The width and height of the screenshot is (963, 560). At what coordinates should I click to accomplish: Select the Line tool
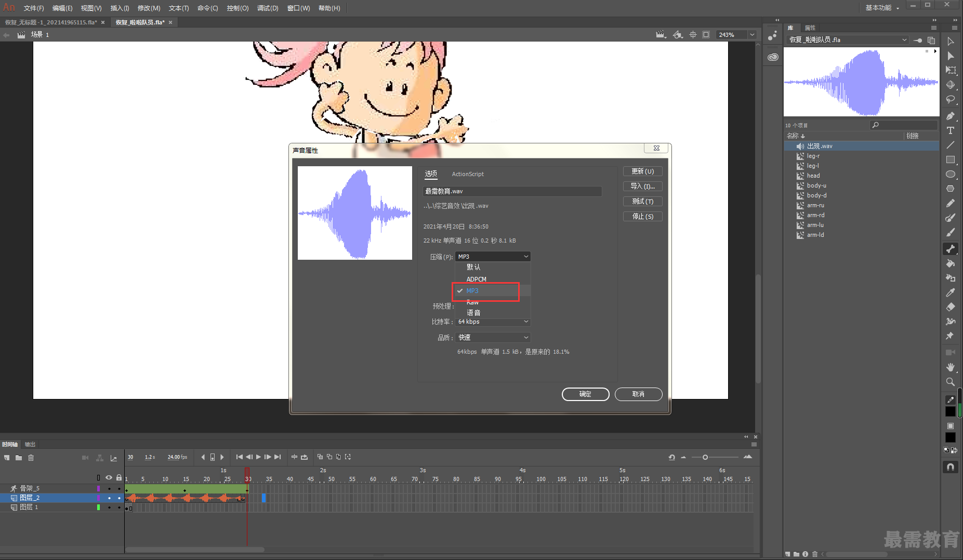pyautogui.click(x=951, y=145)
